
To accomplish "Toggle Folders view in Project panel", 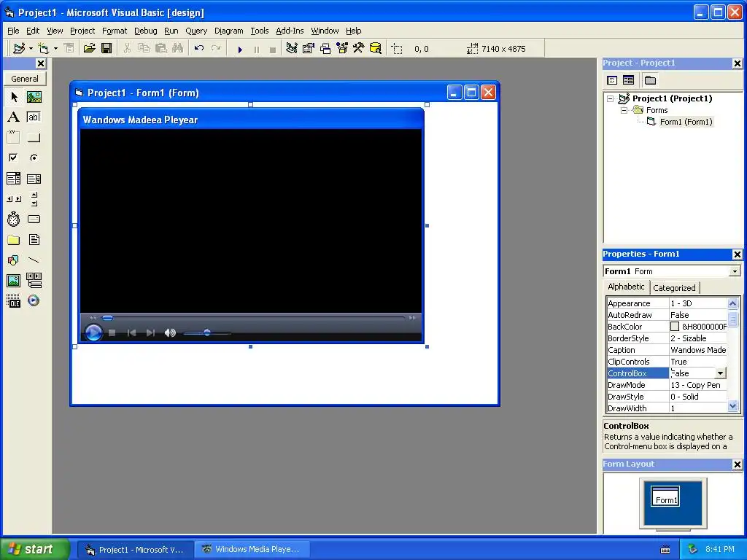I will [x=650, y=80].
